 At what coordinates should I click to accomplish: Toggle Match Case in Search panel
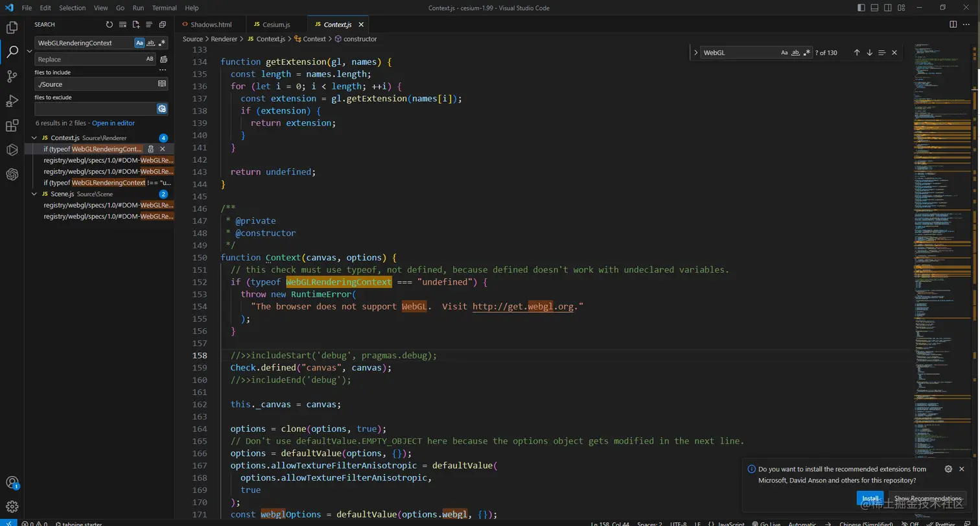tap(139, 43)
